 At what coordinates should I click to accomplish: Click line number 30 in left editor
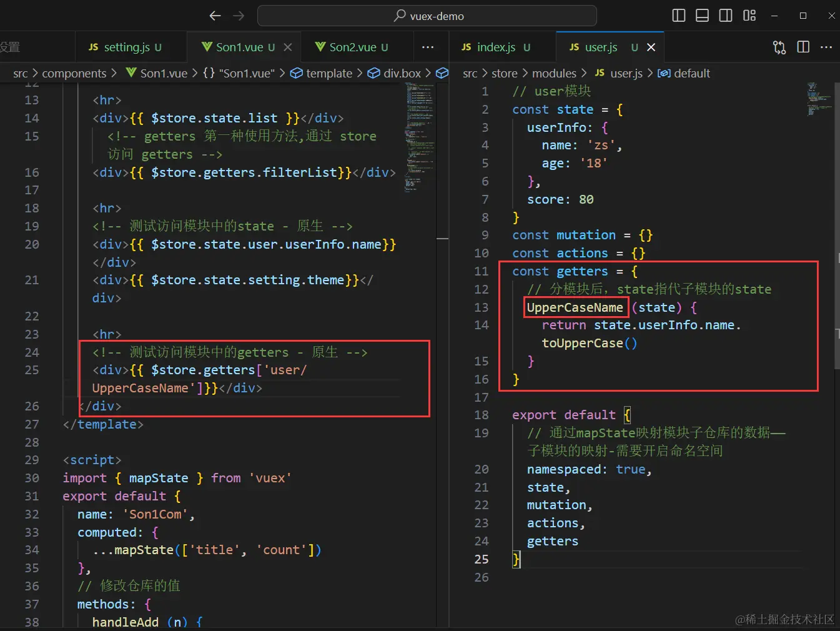pyautogui.click(x=32, y=478)
